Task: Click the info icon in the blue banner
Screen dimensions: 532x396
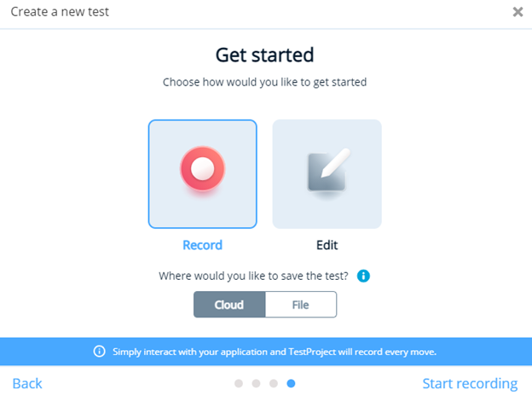Action: pyautogui.click(x=99, y=351)
